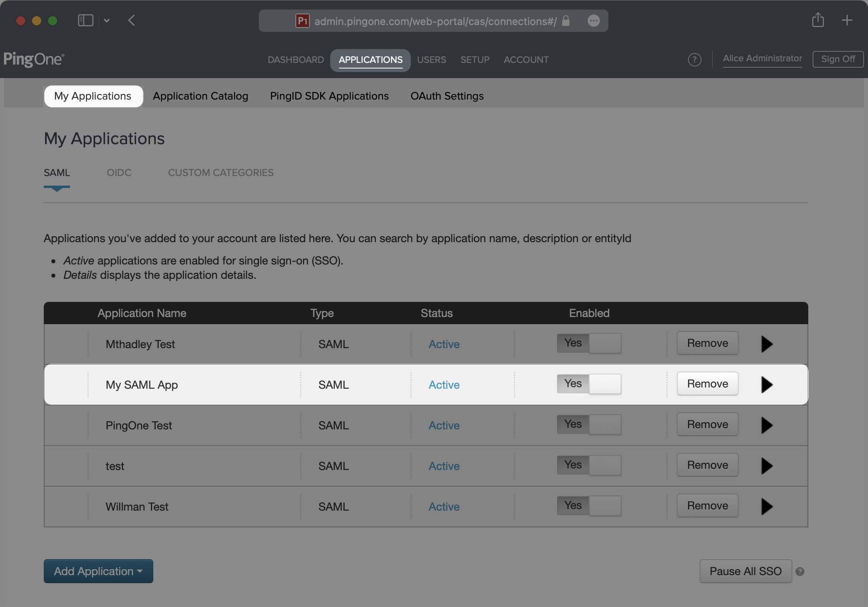Click the help question mark icon in header
This screenshot has width=868, height=607.
tap(694, 60)
